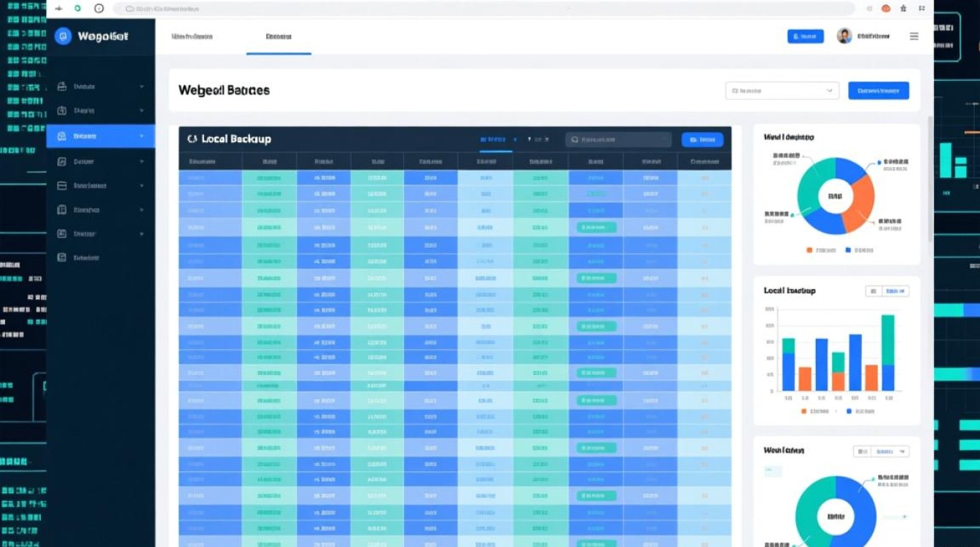
Task: Click the icon of the last sidebar menu item
Action: tap(62, 257)
